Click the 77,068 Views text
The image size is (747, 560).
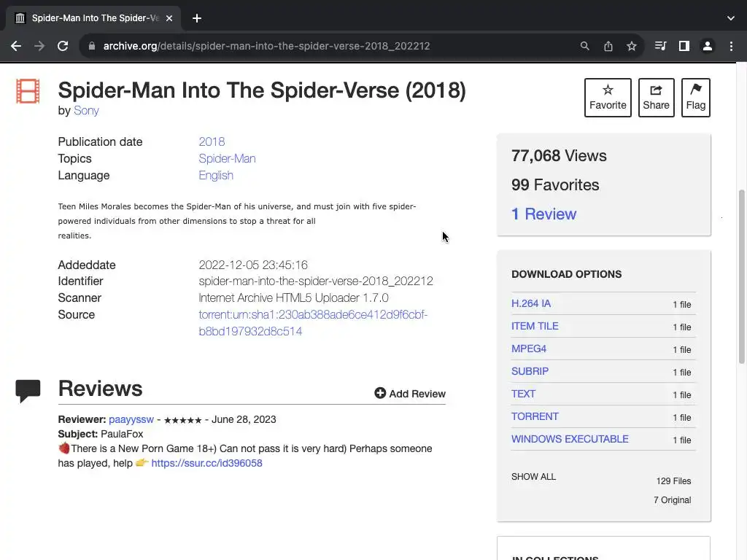tap(559, 156)
